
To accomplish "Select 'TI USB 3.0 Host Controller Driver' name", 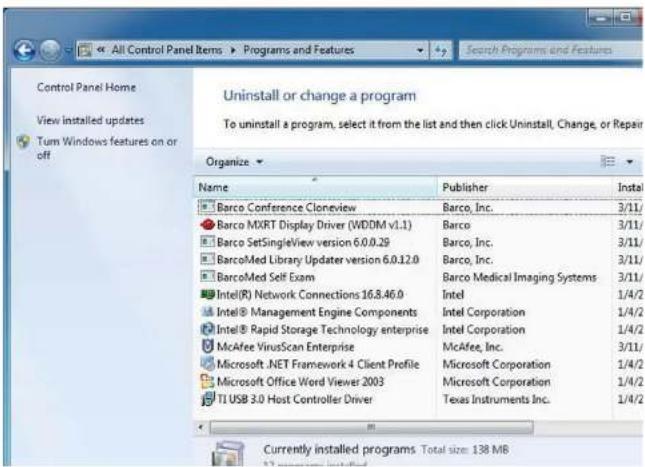I will click(x=295, y=399).
